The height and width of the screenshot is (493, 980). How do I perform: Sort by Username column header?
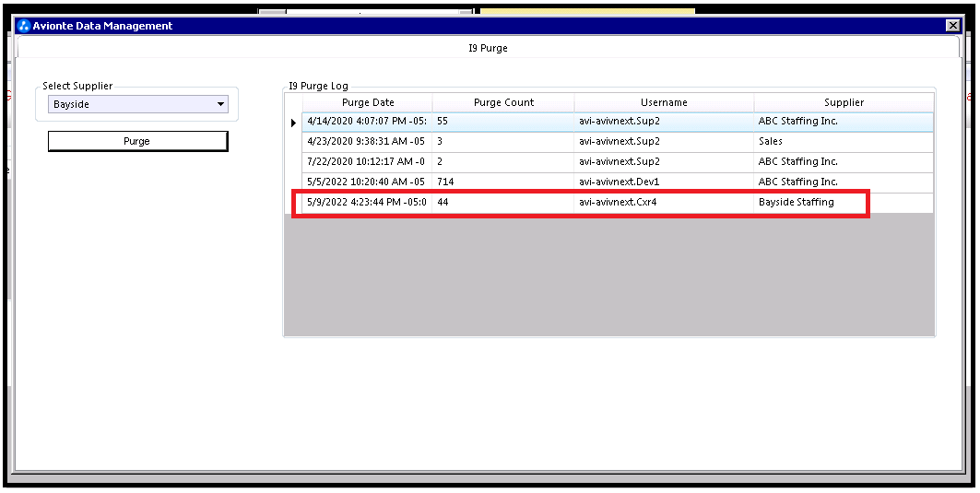(x=664, y=102)
